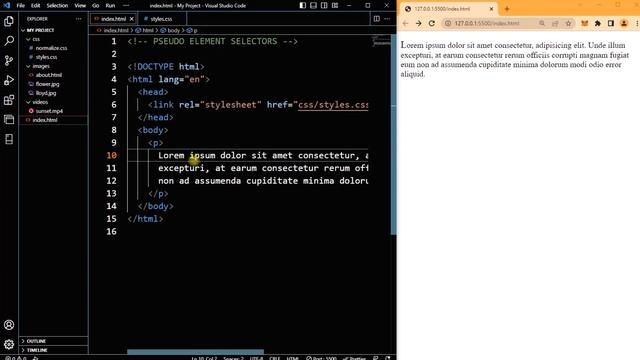
Task: Open sunset.mp4 in the explorer
Action: tap(53, 111)
